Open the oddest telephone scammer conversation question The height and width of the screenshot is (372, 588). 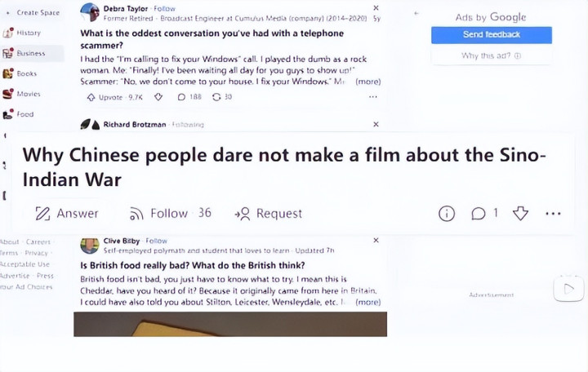[212, 39]
